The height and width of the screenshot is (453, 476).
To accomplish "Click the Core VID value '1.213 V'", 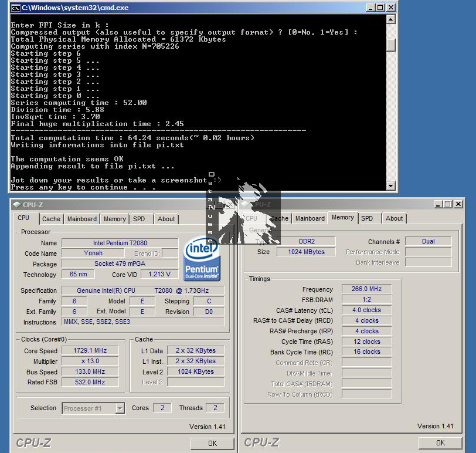I will (159, 275).
